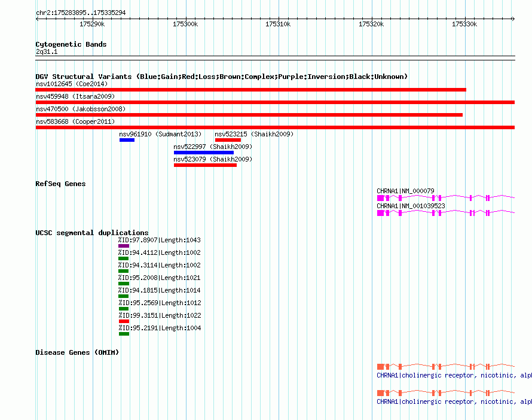Click CHRNA1|NM_000079 gene label
Image resolution: width=532 pixels, height=420 pixels.
405,191
